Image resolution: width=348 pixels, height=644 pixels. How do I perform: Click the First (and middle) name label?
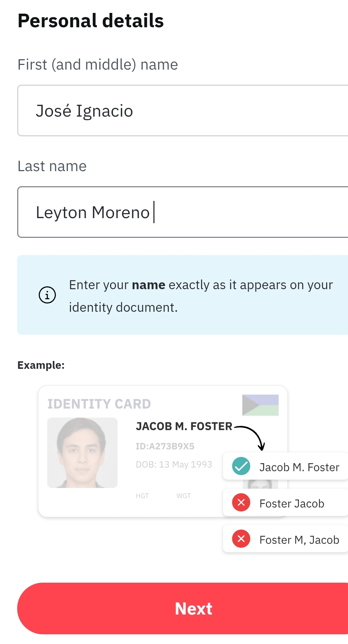[98, 65]
